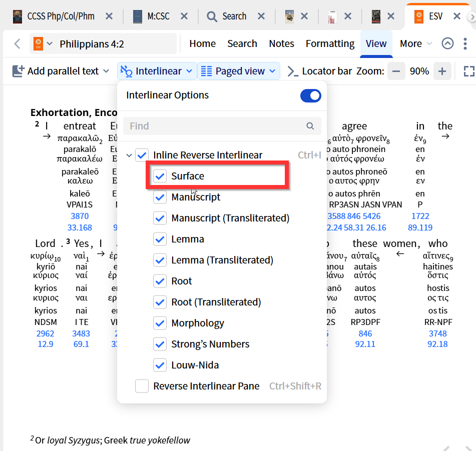The height and width of the screenshot is (451, 476).
Task: Open the Search menu in toolbar
Action: pos(242,43)
